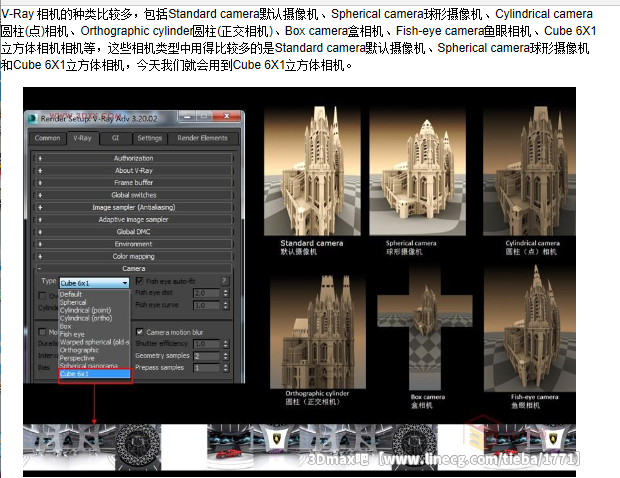Choose Cylindrical (ortho) camera type

[x=94, y=318]
